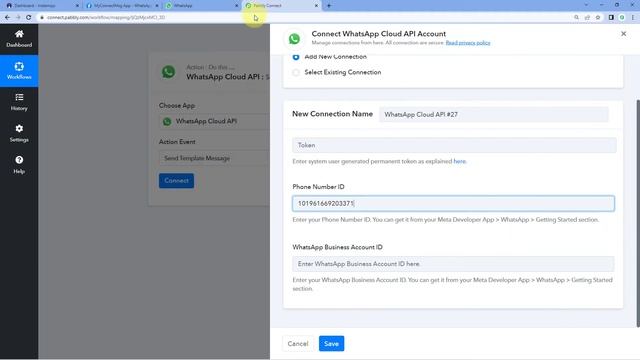Open the Chrome three-dot menu

coord(633,18)
